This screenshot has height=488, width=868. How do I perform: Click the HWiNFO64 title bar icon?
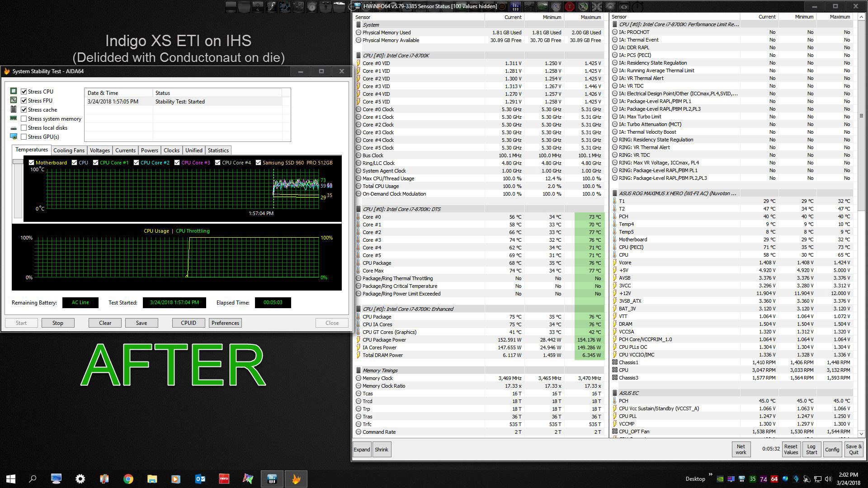click(358, 6)
